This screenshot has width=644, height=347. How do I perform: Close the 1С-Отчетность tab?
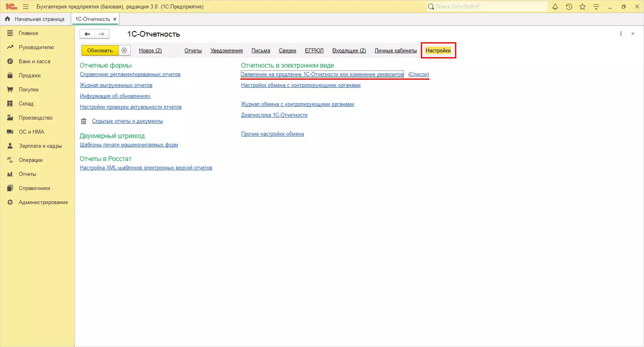[x=115, y=19]
